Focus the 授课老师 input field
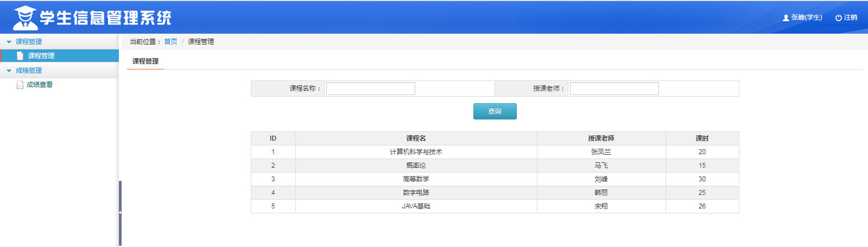868x247 pixels. click(x=614, y=88)
